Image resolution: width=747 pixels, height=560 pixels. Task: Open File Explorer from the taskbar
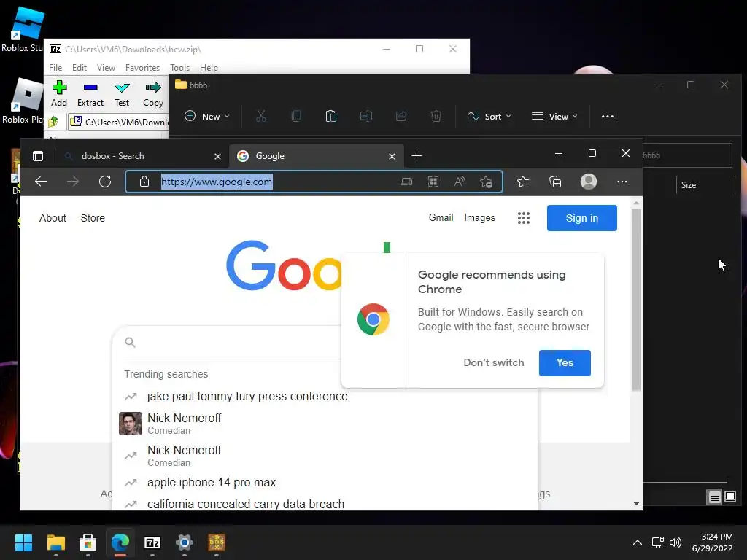(55, 542)
